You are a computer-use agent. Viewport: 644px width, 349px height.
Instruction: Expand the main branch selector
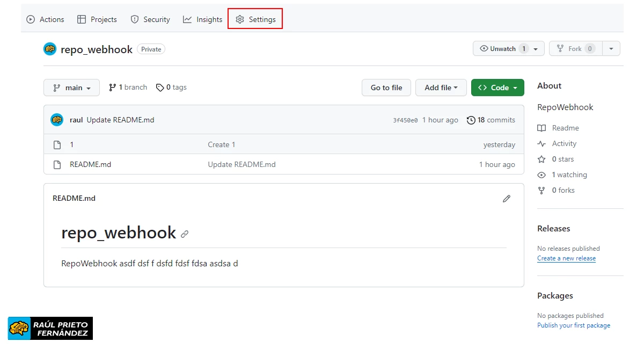[71, 87]
